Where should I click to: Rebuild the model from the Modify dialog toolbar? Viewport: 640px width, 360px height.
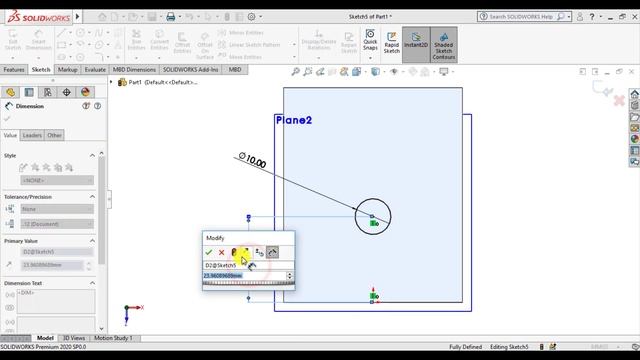[x=234, y=253]
